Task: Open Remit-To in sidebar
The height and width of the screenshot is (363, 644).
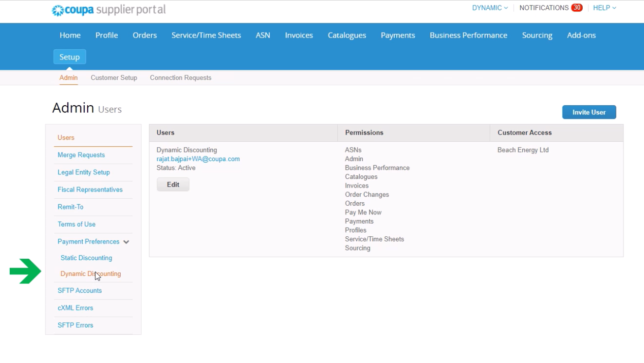Action: pos(71,207)
